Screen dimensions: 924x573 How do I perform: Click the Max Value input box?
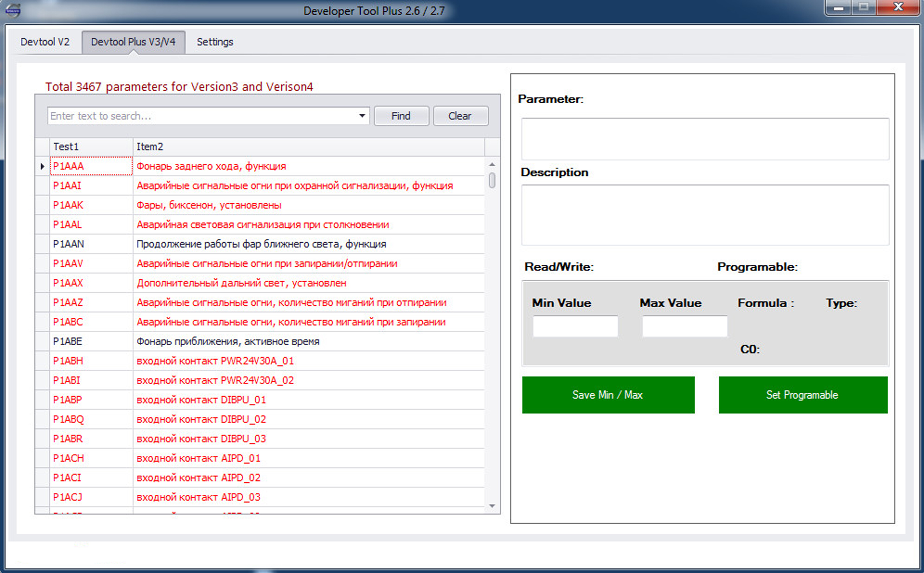tap(684, 326)
